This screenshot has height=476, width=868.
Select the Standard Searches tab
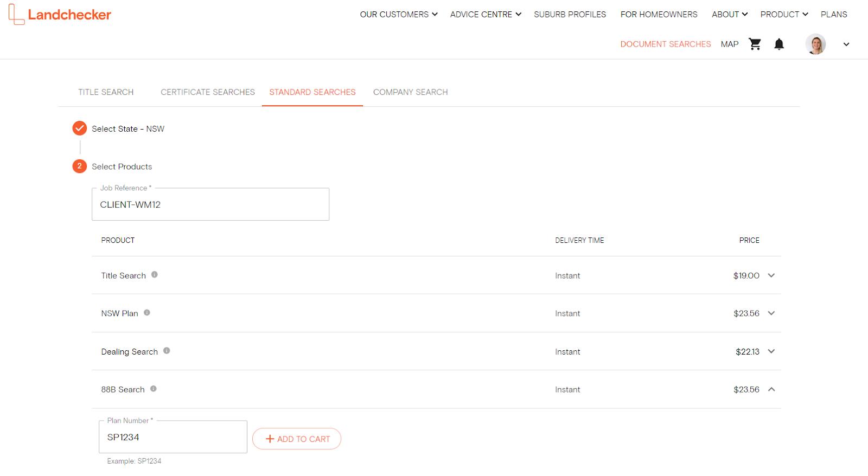(x=312, y=92)
